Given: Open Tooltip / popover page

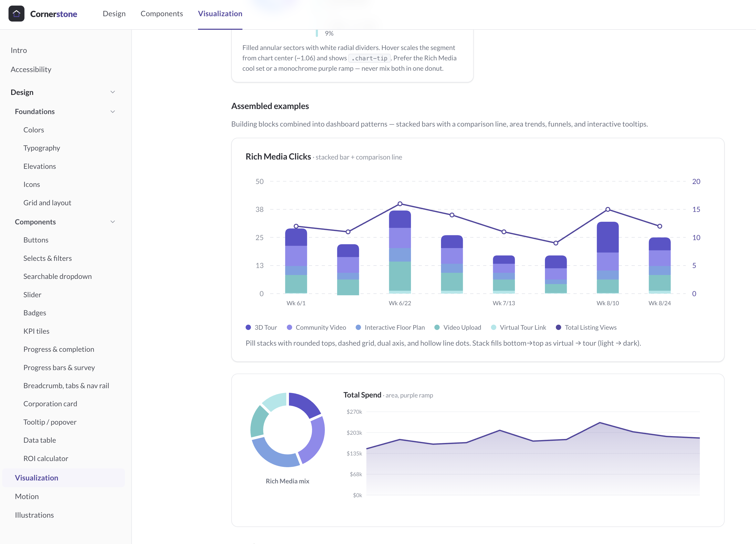Looking at the screenshot, I should coord(50,422).
